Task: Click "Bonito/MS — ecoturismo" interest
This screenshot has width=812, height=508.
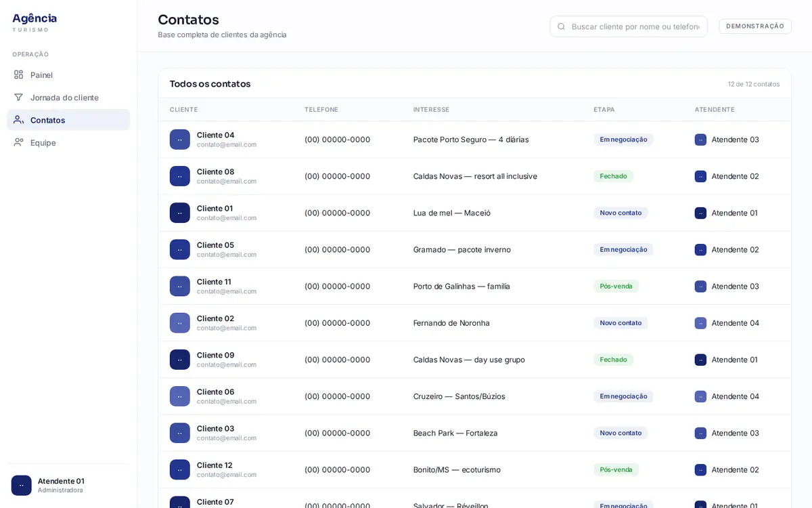Action: click(457, 469)
